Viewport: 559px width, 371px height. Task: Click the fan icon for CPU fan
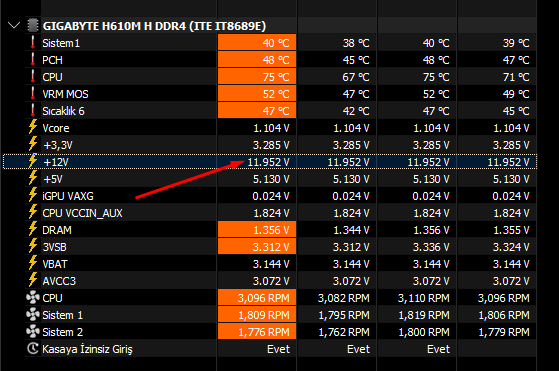[33, 298]
